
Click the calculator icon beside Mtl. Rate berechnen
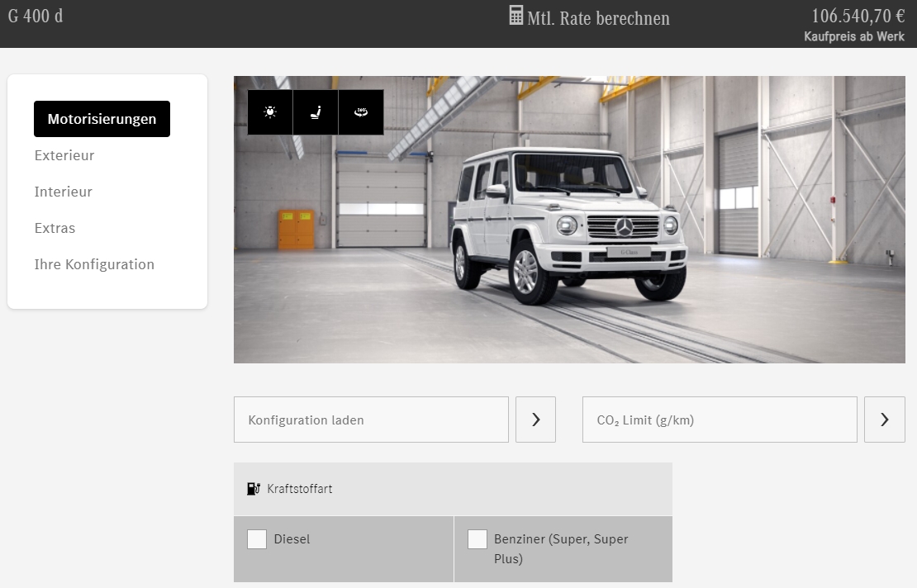point(516,16)
